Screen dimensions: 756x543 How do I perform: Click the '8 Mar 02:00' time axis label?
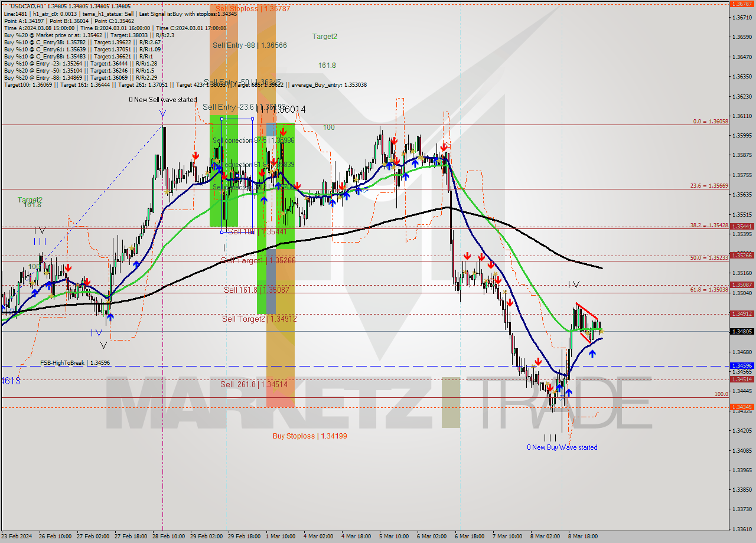tap(545, 537)
